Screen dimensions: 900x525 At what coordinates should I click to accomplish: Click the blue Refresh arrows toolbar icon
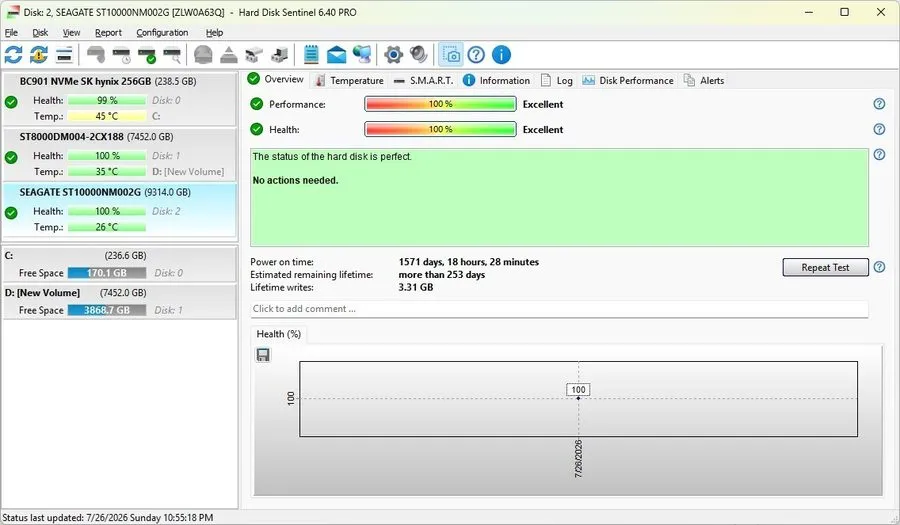(x=14, y=55)
